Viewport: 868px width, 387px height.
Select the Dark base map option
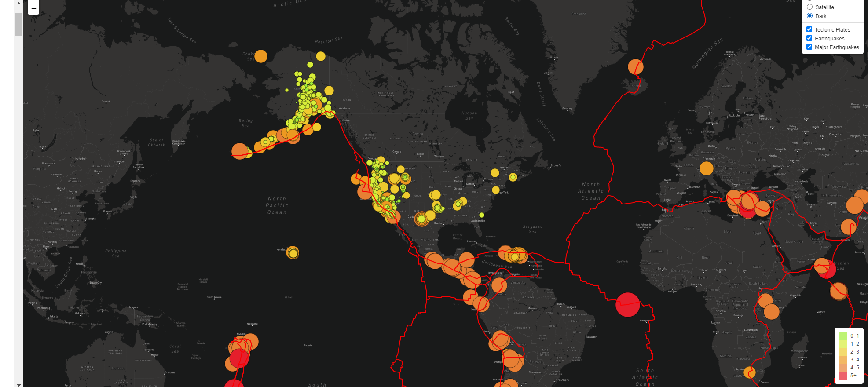809,16
